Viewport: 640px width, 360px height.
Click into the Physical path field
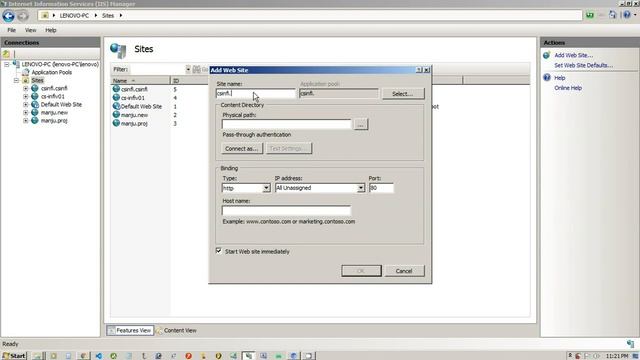pos(287,124)
